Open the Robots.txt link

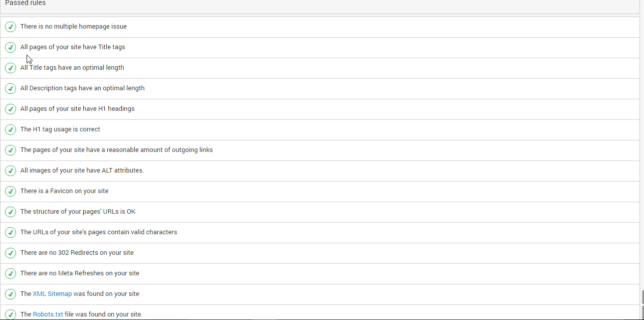(x=48, y=314)
